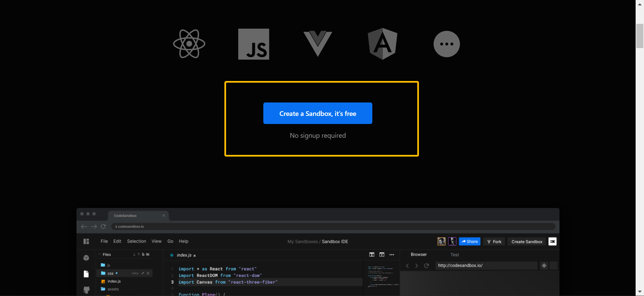644x296 pixels.
Task: Click the new folder icon in Files header
Action: coord(148,254)
